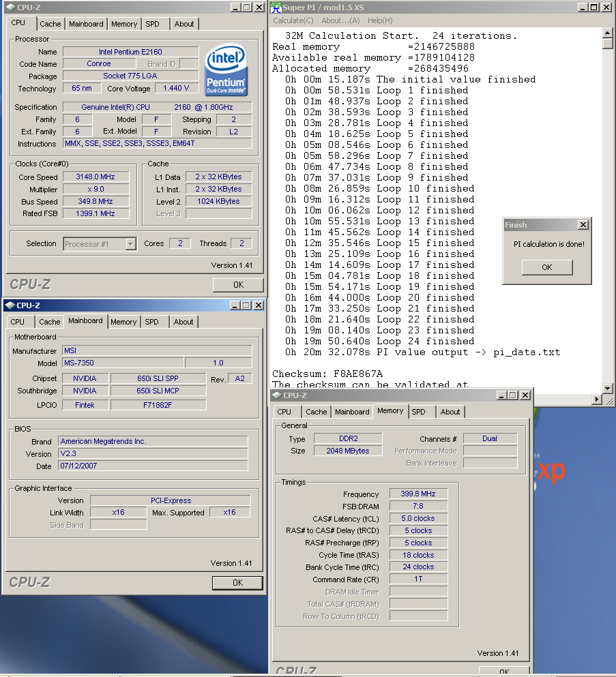
Task: Click the Name field Intel Pentium E2160
Action: coord(130,52)
